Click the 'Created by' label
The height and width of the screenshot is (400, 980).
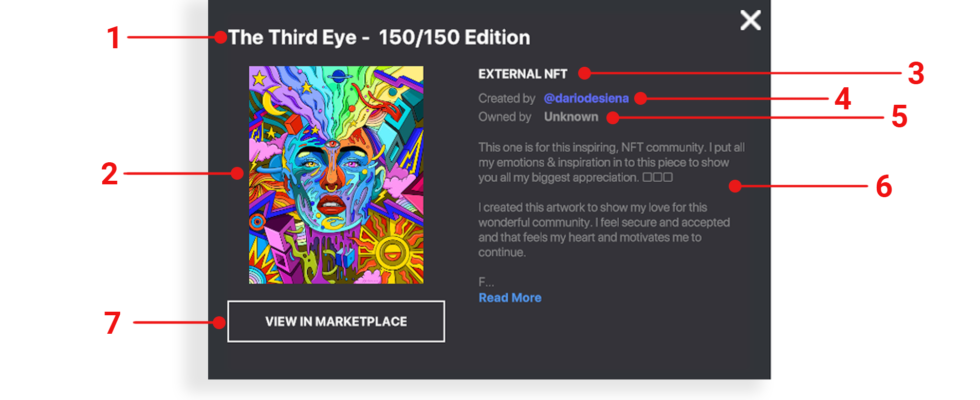coord(507,98)
